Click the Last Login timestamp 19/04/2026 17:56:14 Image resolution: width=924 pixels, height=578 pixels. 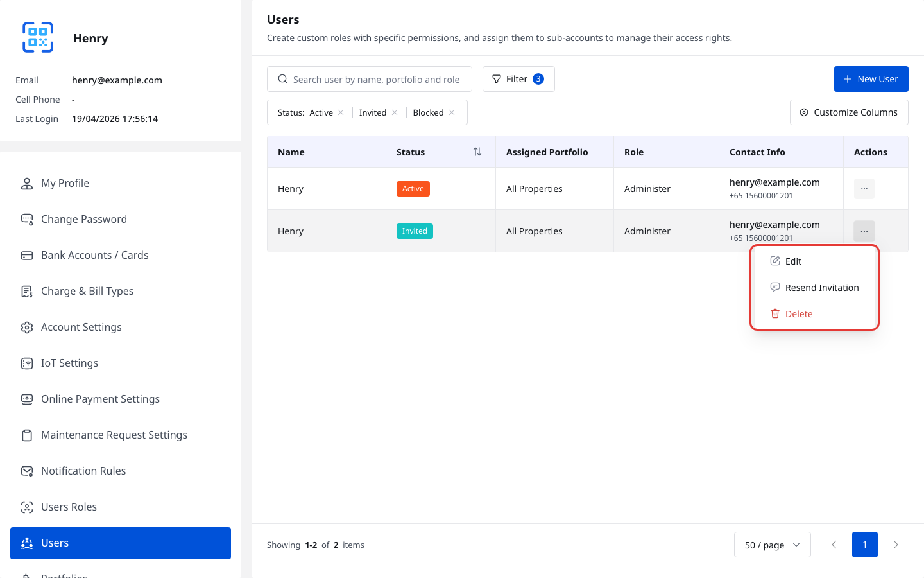[x=115, y=119]
